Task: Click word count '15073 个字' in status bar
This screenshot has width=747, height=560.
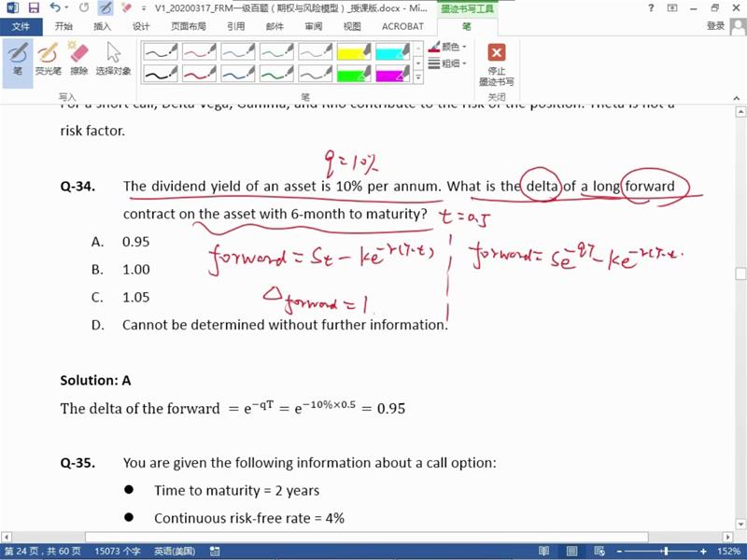Action: 118,552
